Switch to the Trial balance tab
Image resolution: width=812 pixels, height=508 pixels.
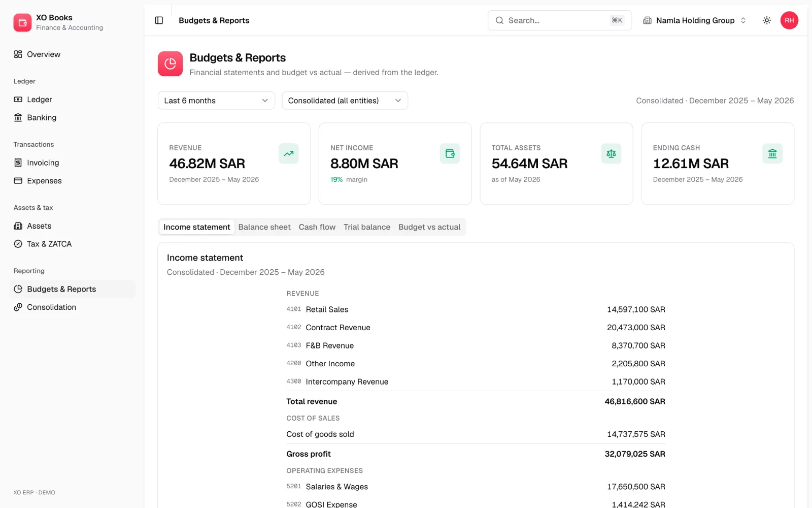pos(367,227)
